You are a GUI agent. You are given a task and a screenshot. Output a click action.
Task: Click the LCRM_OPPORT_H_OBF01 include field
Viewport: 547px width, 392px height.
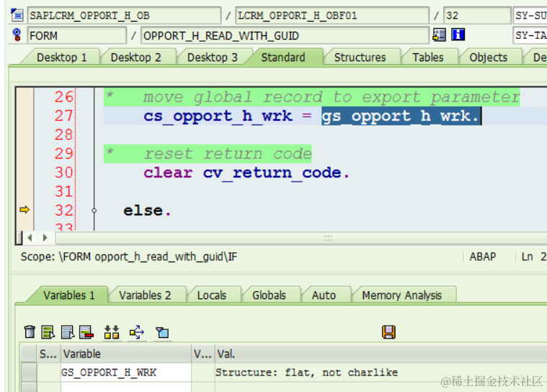pyautogui.click(x=332, y=15)
